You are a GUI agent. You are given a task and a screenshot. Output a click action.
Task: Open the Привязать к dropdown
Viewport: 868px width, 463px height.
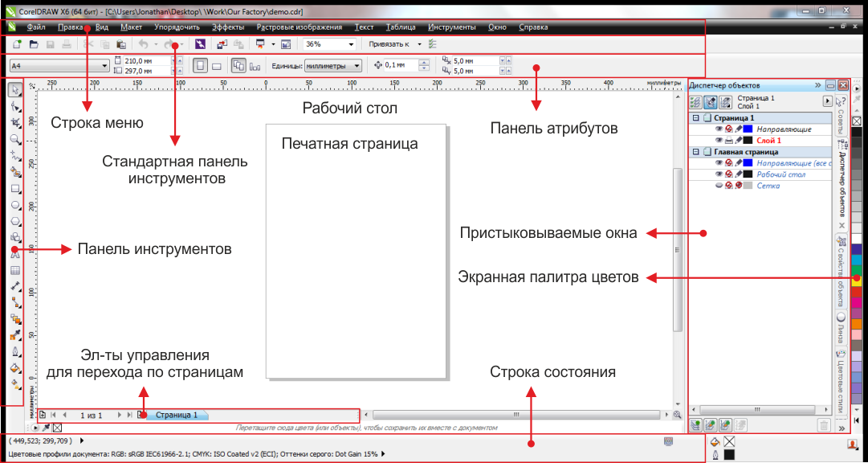click(x=419, y=44)
